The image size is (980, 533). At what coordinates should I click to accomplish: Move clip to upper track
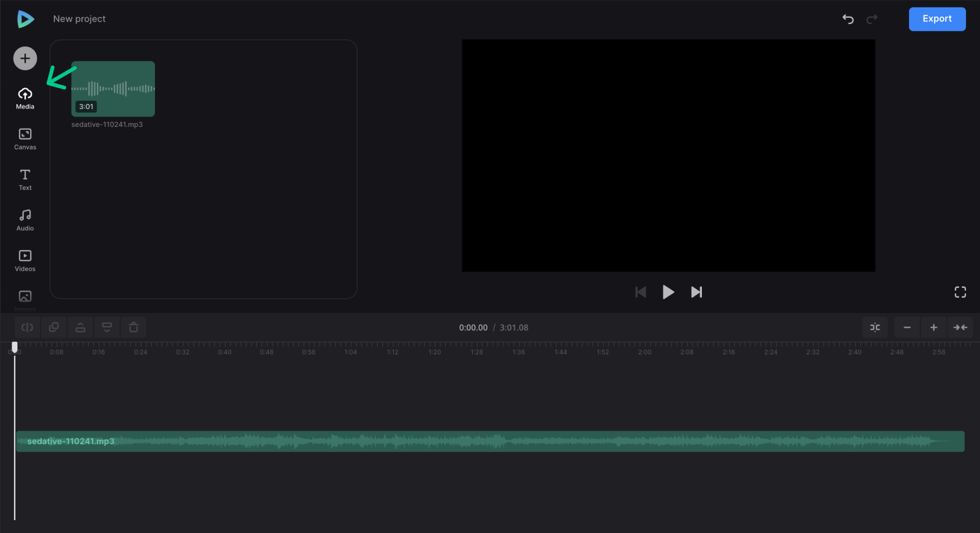click(80, 327)
